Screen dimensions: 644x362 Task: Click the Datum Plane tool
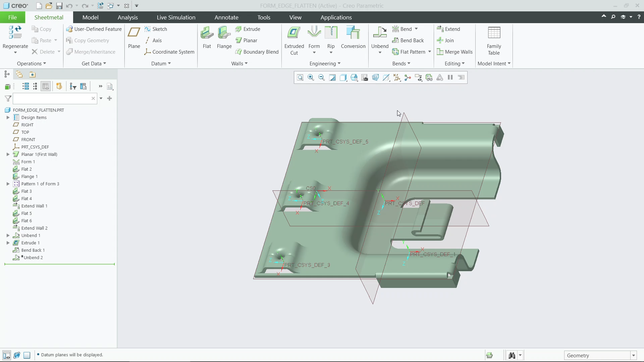coord(134,38)
